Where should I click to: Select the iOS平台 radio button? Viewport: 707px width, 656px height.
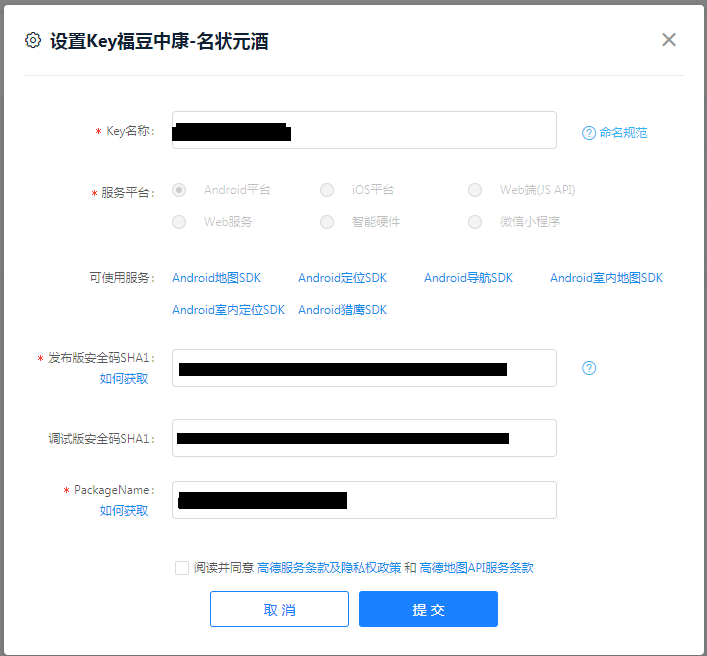(327, 190)
